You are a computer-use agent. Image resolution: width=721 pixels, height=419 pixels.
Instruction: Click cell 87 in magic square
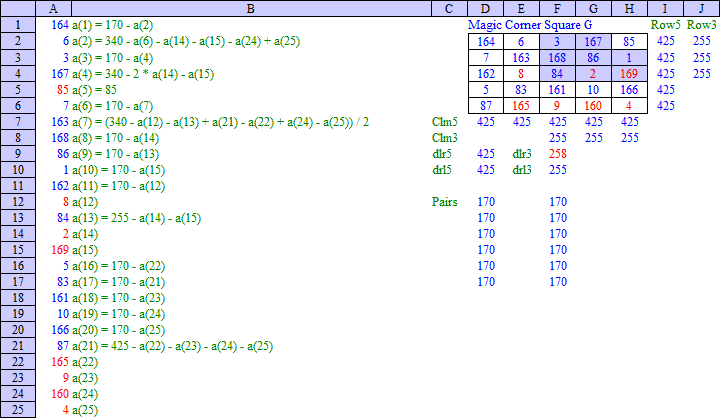486,106
